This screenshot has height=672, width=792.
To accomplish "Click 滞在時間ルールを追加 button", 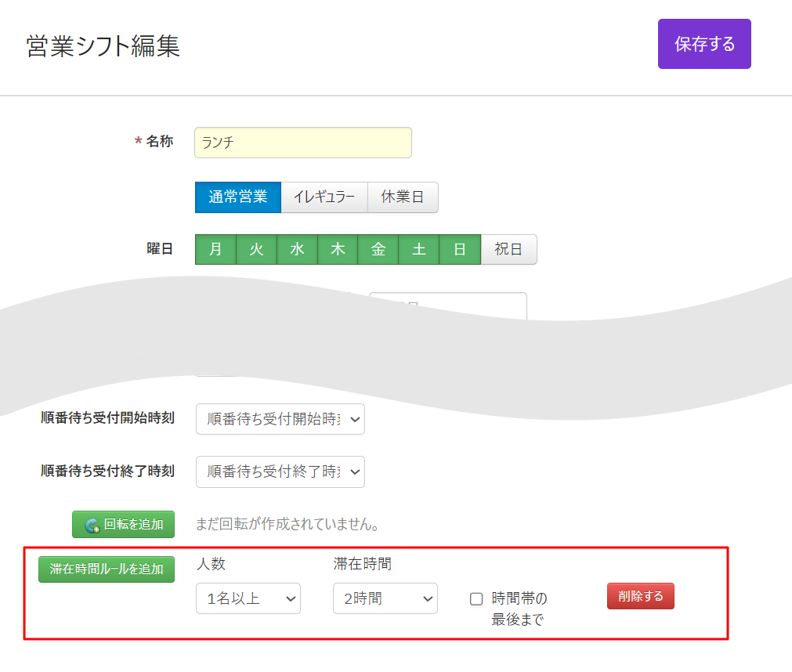I will [x=107, y=569].
